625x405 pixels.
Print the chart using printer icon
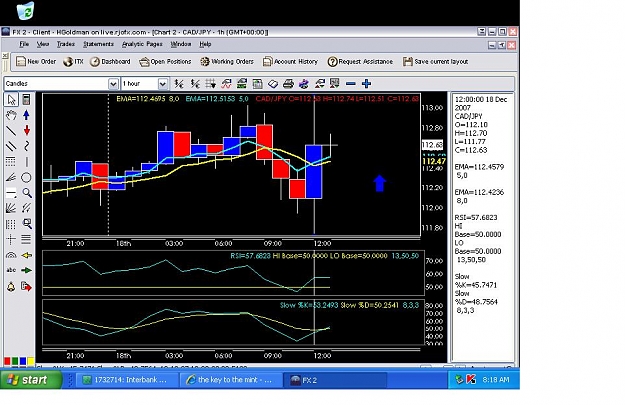coord(288,84)
